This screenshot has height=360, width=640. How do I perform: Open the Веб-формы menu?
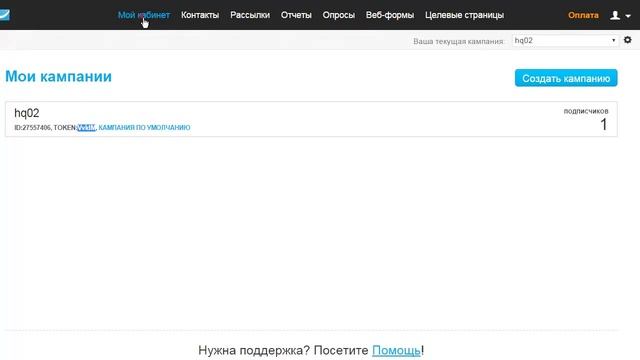(390, 15)
